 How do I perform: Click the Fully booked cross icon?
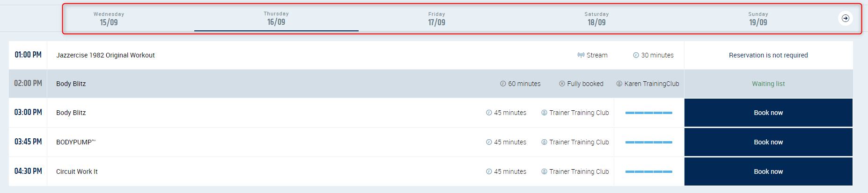click(x=562, y=84)
